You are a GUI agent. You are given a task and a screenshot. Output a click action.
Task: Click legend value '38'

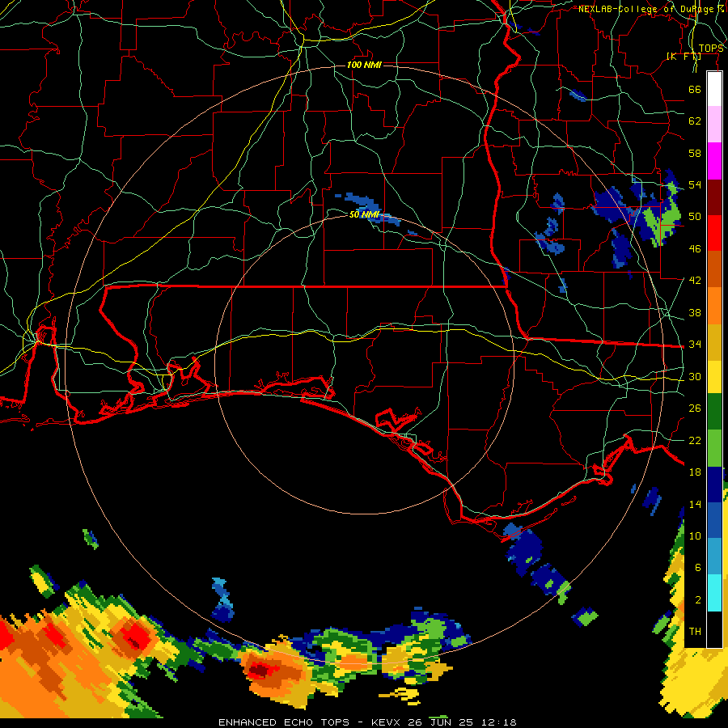click(695, 312)
